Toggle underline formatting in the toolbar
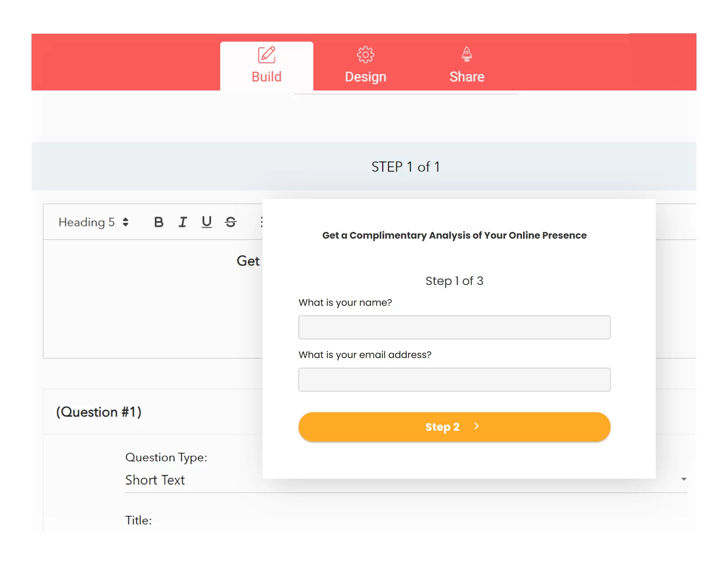The height and width of the screenshot is (565, 728). tap(207, 222)
